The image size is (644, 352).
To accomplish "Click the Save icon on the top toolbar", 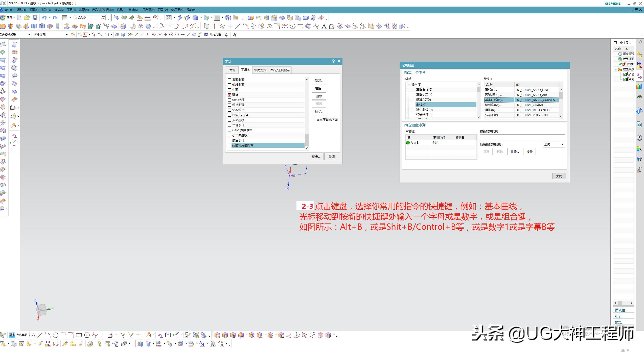I will click(x=35, y=17).
